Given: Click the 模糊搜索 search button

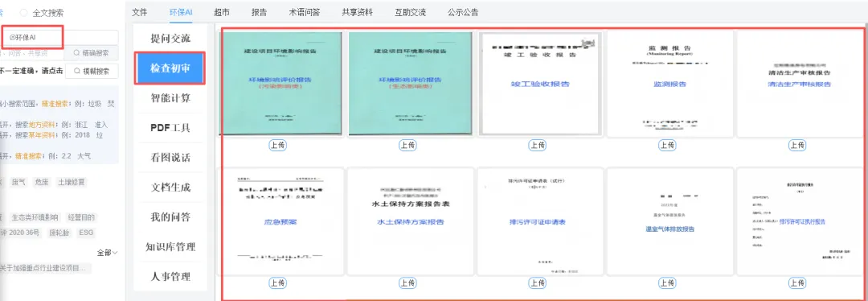Looking at the screenshot, I should click(x=92, y=71).
